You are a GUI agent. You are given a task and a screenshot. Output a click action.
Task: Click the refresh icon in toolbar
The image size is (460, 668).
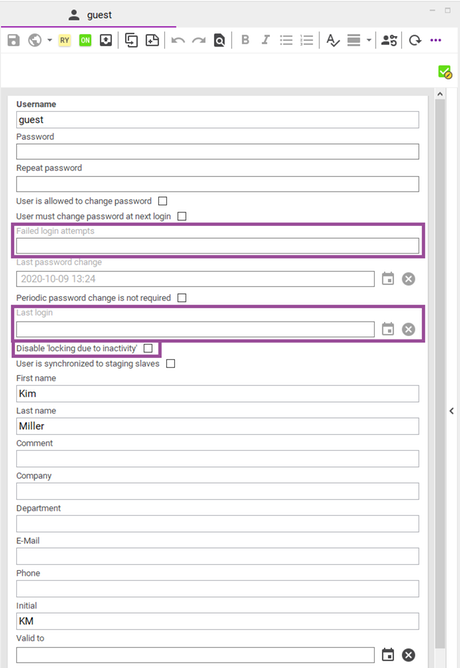coord(415,40)
